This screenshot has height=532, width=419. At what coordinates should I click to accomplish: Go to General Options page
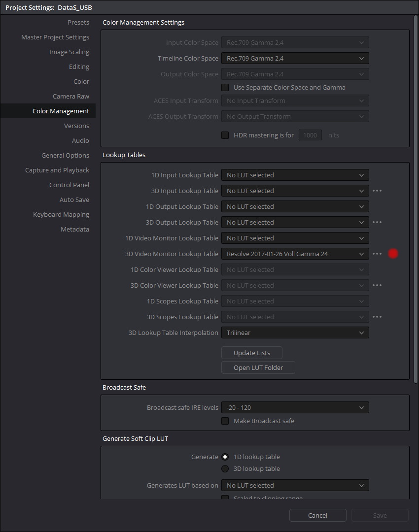65,155
